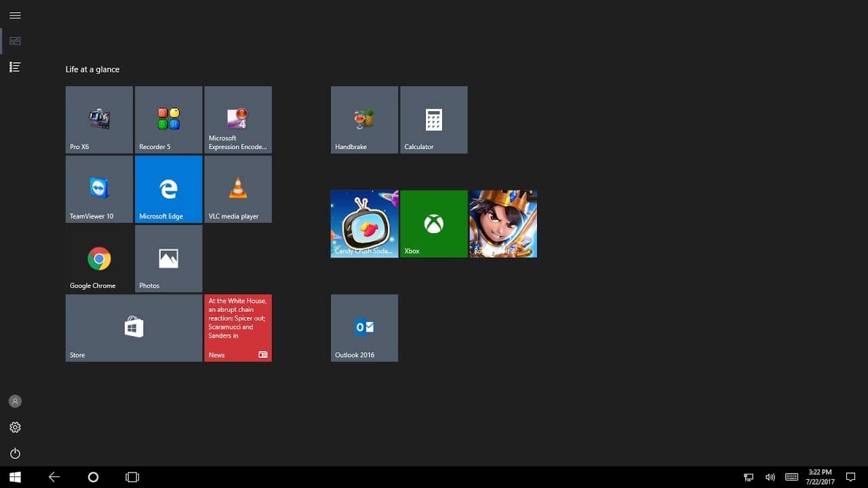
Task: Open the Handbrake tile
Action: (364, 119)
